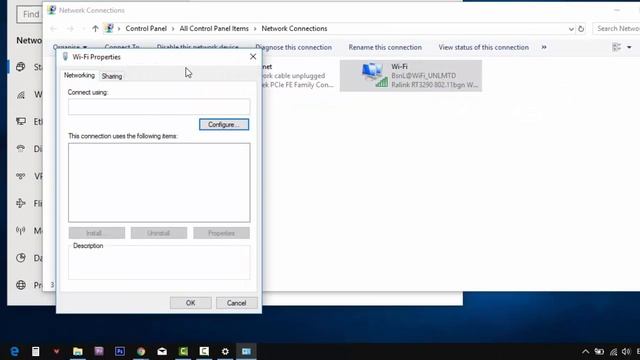The image size is (640, 360).
Task: Select the Wi-Fi adapter connection icon
Action: [x=374, y=76]
